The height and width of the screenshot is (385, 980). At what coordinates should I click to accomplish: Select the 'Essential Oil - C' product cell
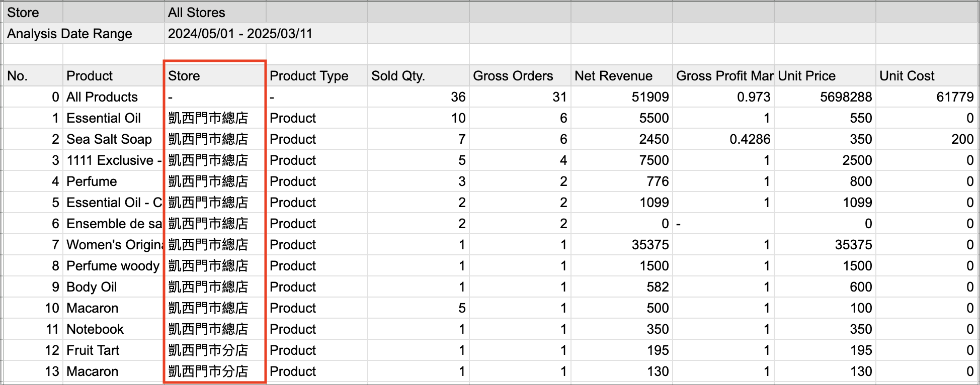[x=114, y=203]
